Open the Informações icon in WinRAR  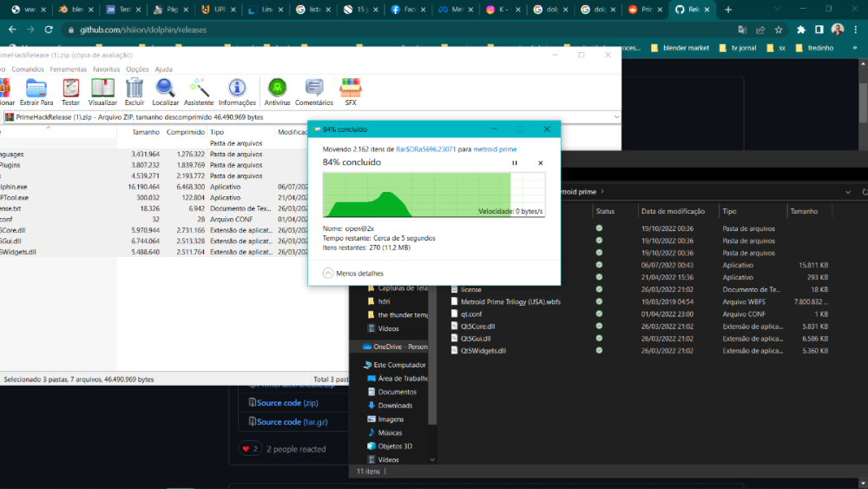(x=237, y=92)
